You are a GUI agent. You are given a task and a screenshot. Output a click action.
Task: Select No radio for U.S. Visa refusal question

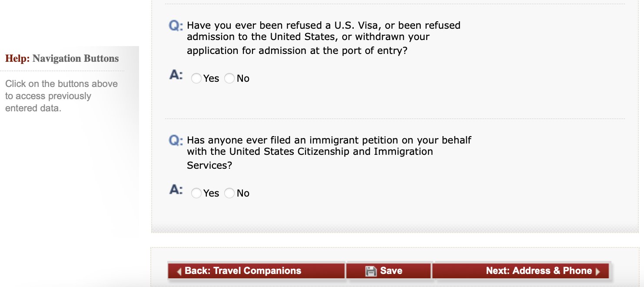coord(229,78)
